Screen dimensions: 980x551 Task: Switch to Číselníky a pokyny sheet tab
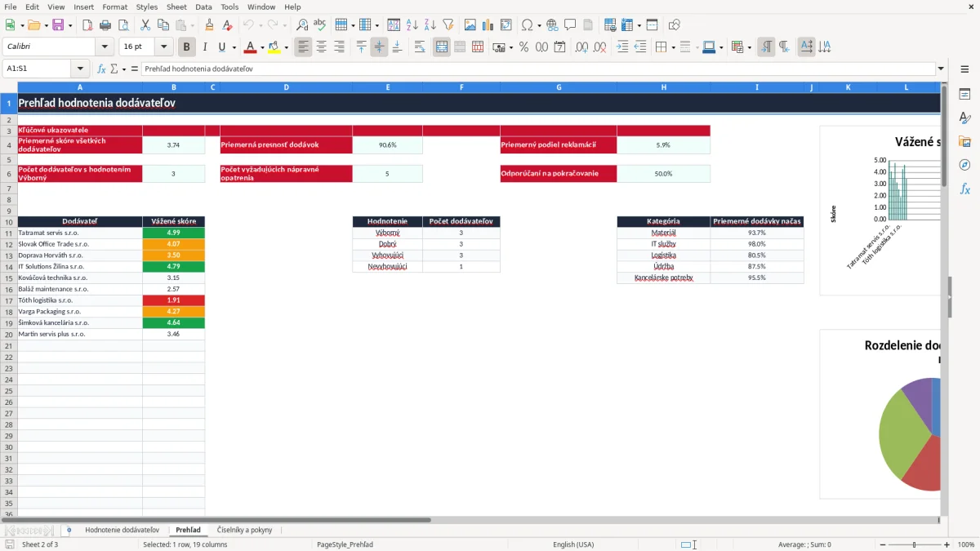pyautogui.click(x=245, y=530)
